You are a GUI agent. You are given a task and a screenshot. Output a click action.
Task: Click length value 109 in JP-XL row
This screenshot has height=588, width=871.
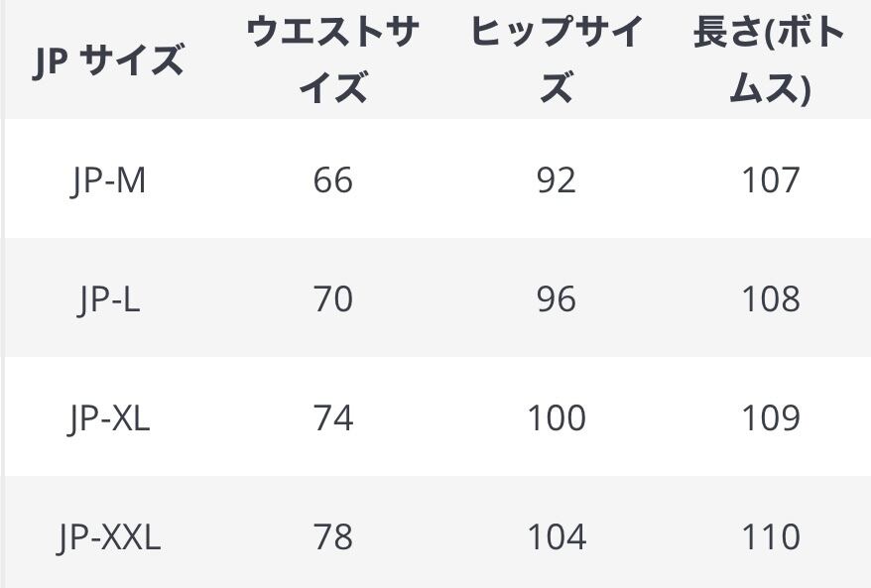[770, 418]
